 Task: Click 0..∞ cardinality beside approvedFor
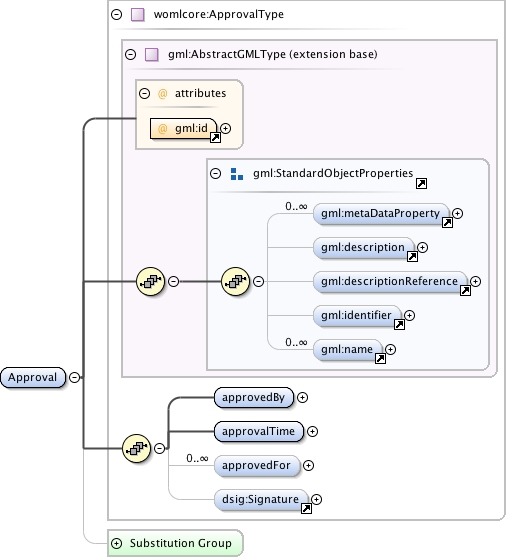(197, 458)
